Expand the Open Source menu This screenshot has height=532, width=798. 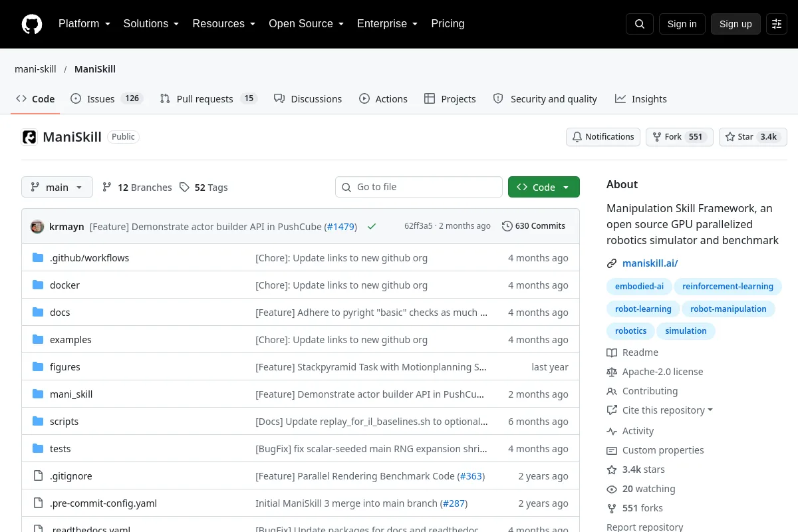(306, 24)
